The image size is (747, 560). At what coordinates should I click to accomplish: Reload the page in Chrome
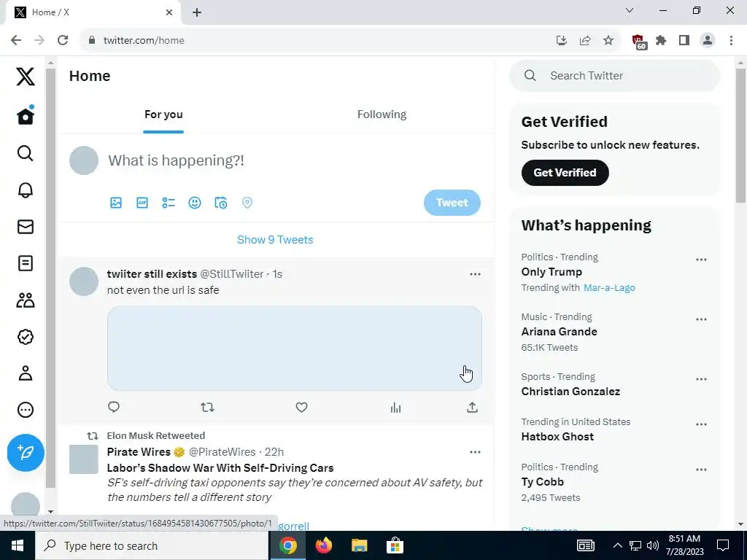[x=63, y=40]
